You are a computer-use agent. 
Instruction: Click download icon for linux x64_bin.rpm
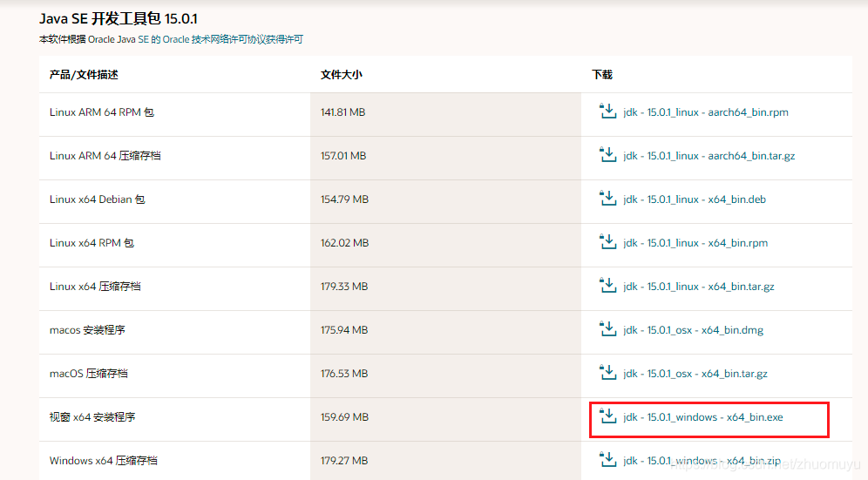[607, 242]
